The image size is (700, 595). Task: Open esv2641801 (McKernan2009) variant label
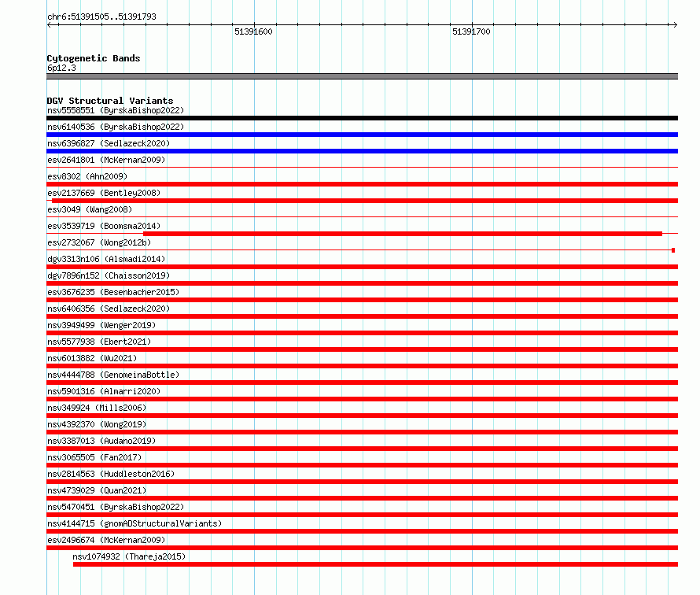(106, 160)
